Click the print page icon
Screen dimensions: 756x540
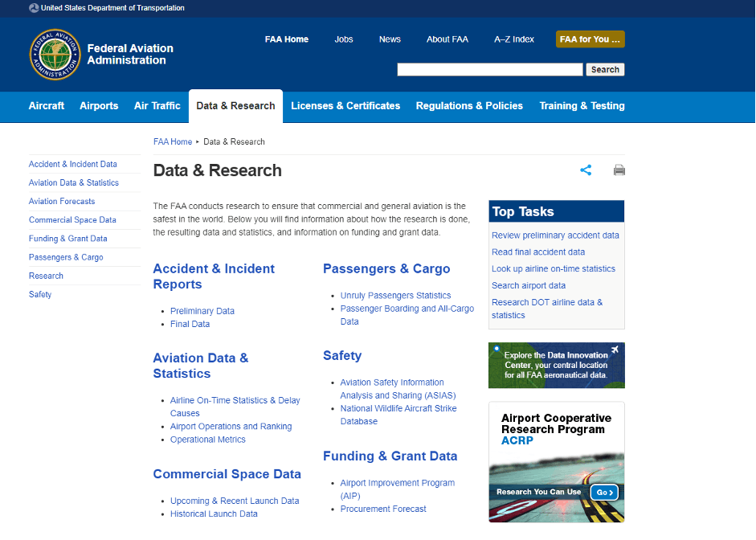coord(619,170)
